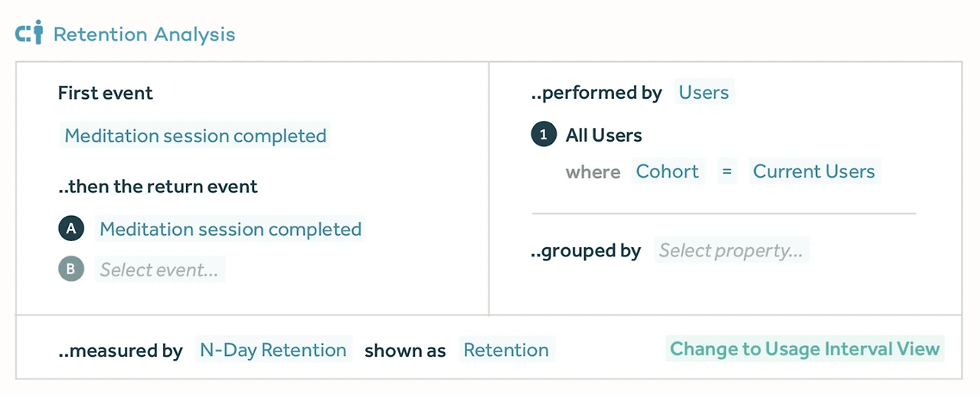Viewport: 980px width, 395px height.
Task: Click the return event A badge
Action: [71, 229]
